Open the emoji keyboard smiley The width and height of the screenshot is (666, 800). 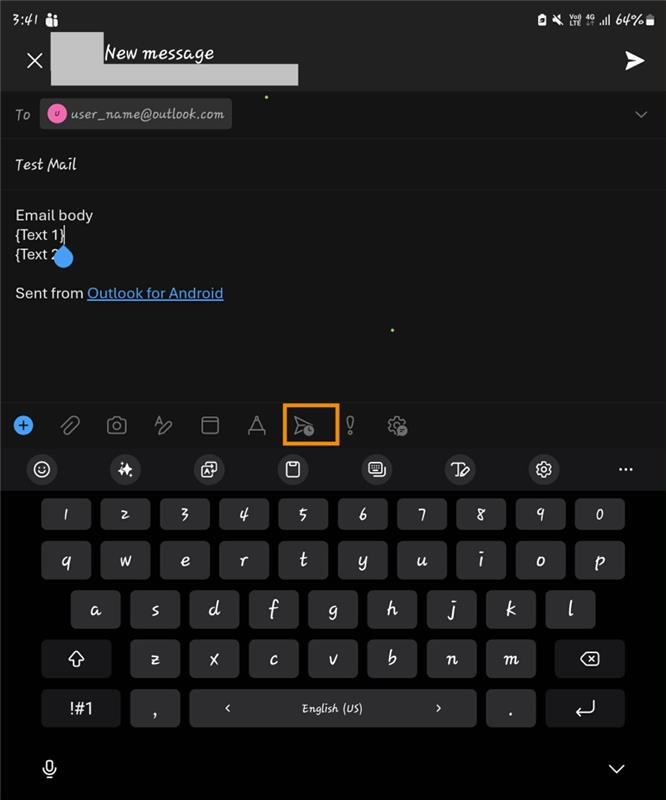click(42, 469)
